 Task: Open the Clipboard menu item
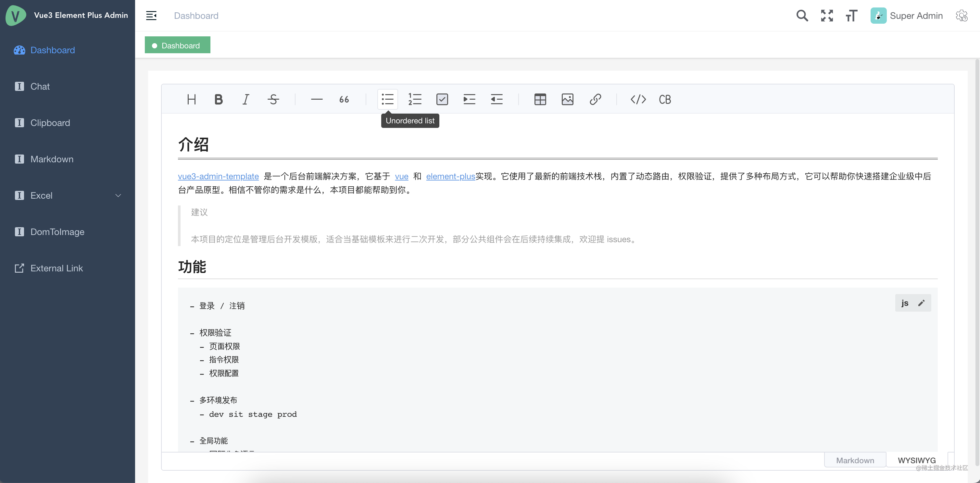pyautogui.click(x=50, y=123)
